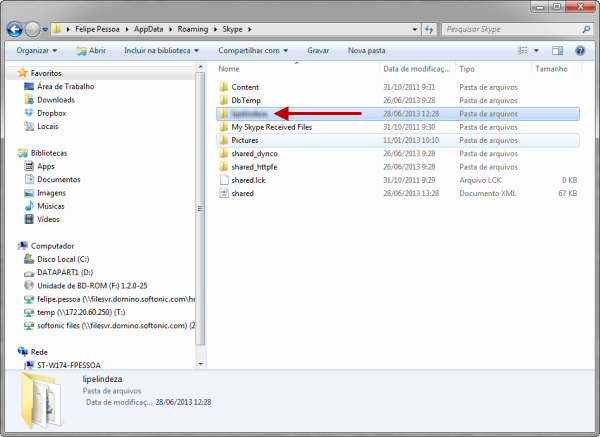Viewport: 600px width, 437px height.
Task: Expand the arrow after Roaming in breadcrumb
Action: (x=215, y=29)
